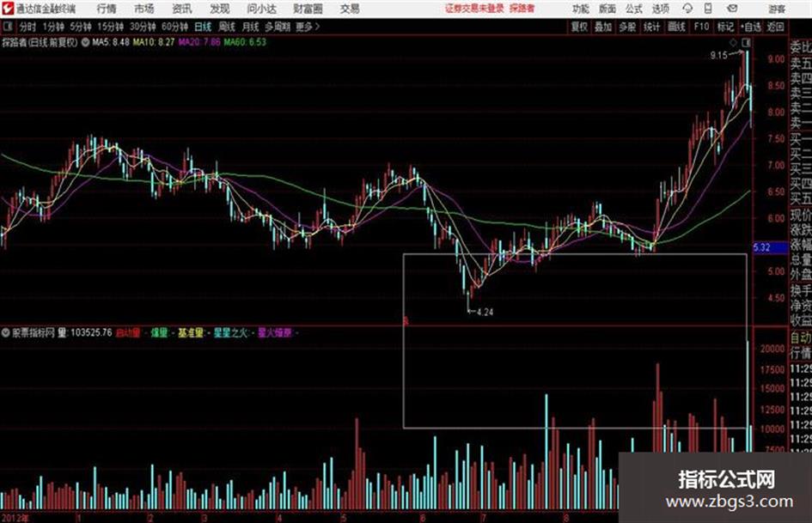
Task: Open the 公式 formula menu
Action: tap(634, 9)
